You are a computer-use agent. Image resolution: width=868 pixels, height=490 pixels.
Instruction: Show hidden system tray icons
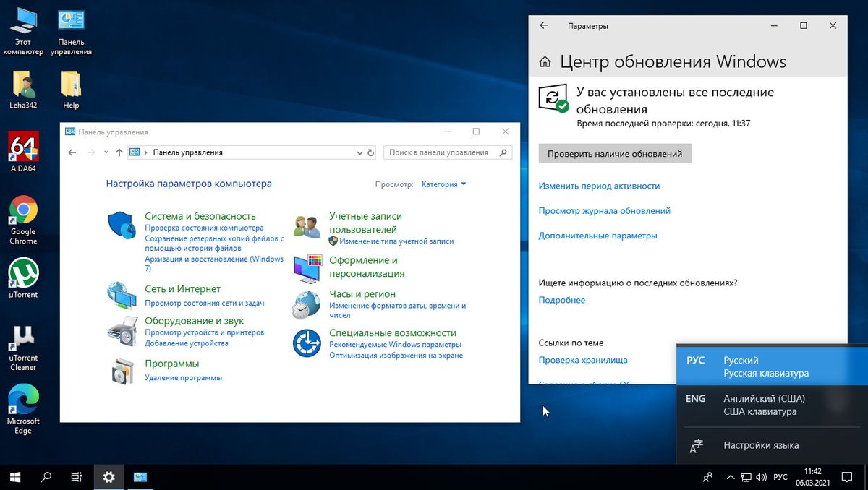coord(731,478)
